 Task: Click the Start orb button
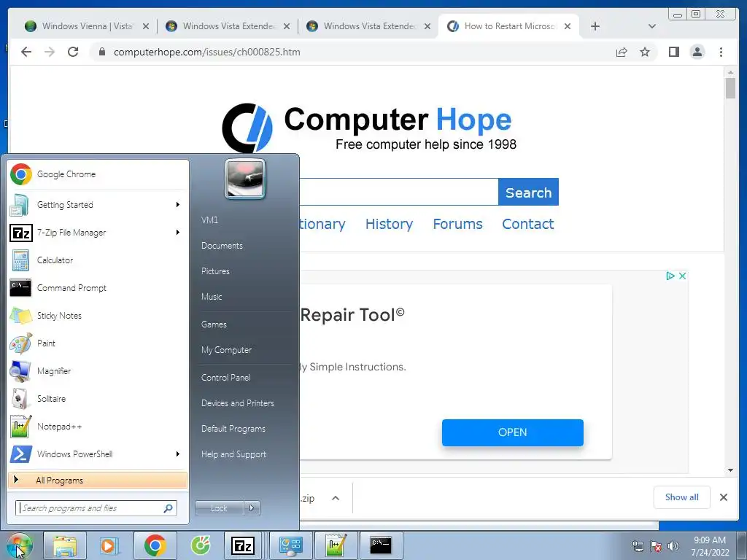(19, 545)
